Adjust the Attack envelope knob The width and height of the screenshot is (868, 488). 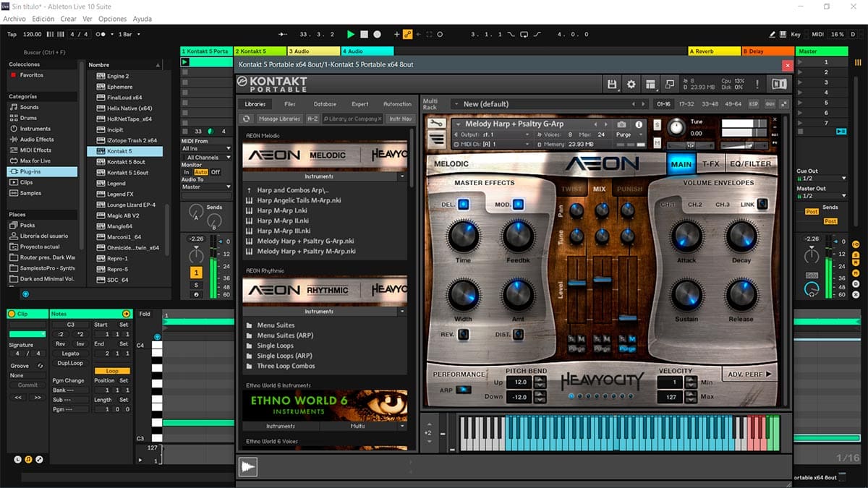[x=686, y=236]
